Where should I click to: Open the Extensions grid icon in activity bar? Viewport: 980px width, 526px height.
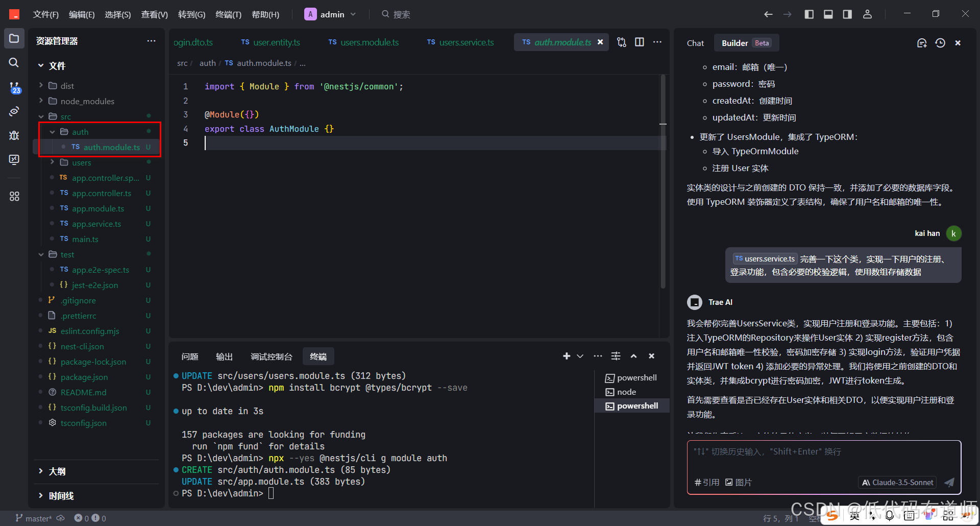(14, 196)
